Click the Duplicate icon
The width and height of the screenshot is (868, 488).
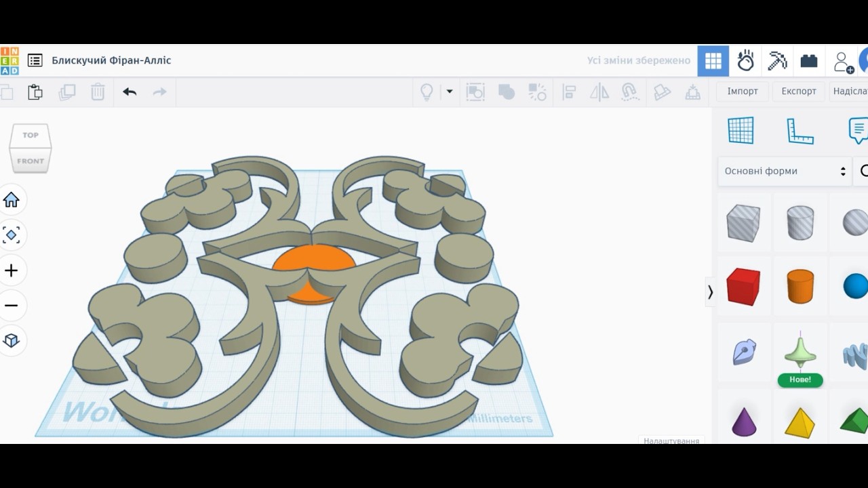tap(66, 92)
